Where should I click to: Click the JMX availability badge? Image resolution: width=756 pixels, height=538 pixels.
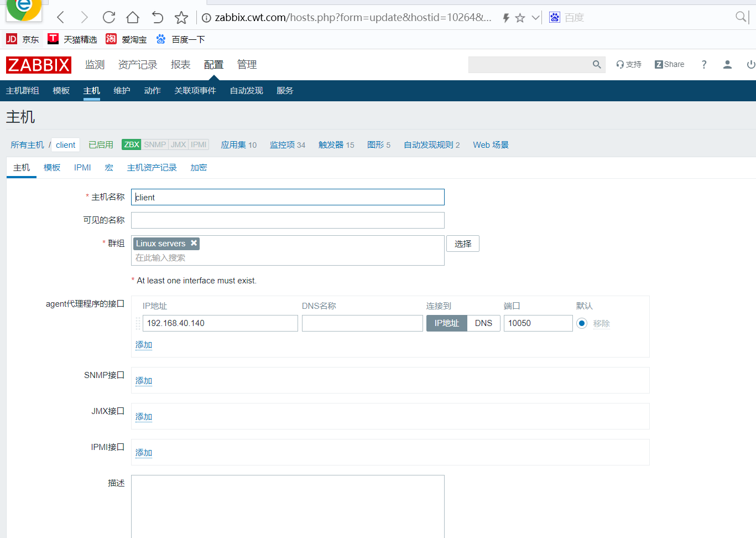(x=179, y=144)
